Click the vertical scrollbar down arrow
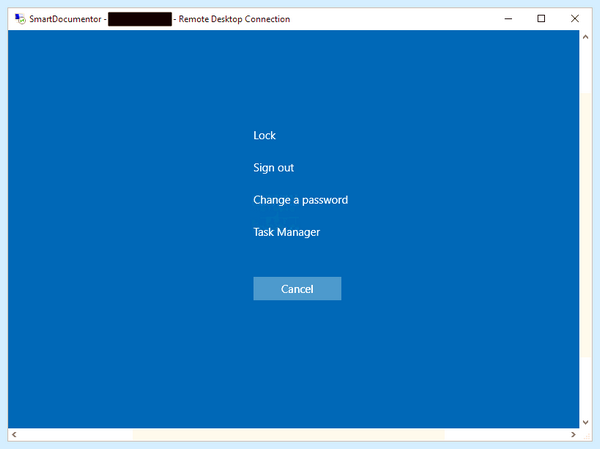 click(x=585, y=422)
